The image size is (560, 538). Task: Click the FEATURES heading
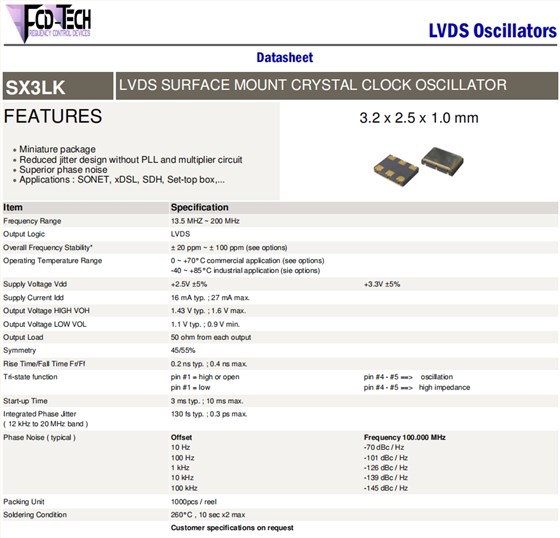(x=53, y=116)
